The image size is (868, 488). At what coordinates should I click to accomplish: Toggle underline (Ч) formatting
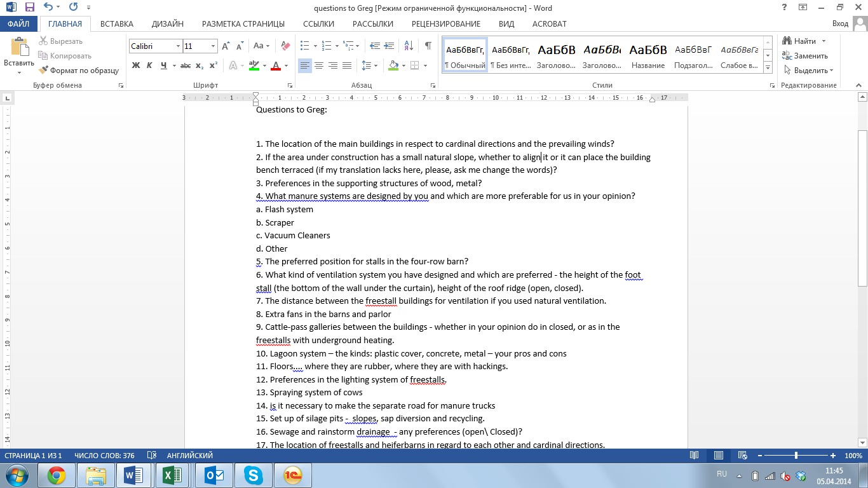(x=164, y=65)
